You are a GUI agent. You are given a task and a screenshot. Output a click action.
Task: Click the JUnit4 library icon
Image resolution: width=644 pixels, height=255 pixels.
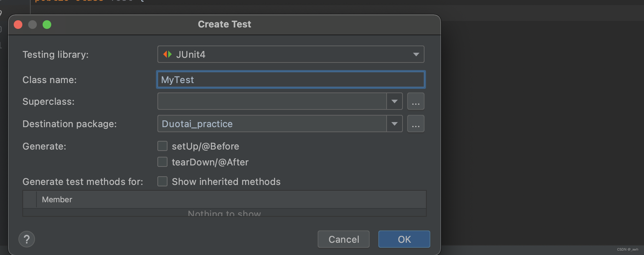point(167,54)
